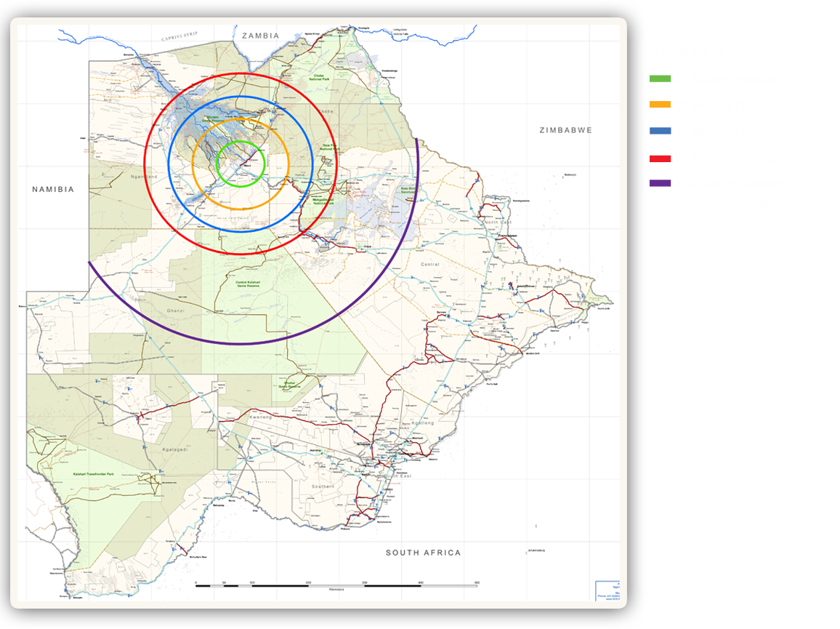Screen dimensions: 840x629
Task: Select the NAMIBIA country label
Action: tap(53, 189)
